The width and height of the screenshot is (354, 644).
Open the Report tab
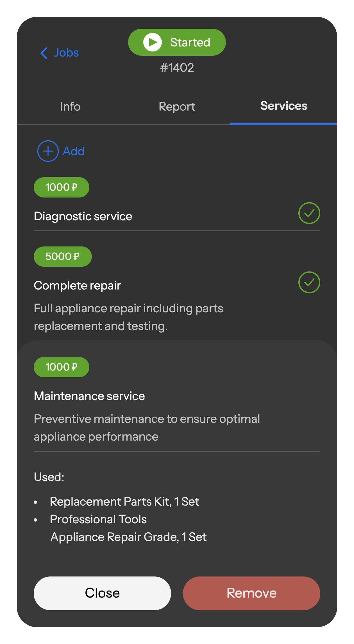(177, 107)
